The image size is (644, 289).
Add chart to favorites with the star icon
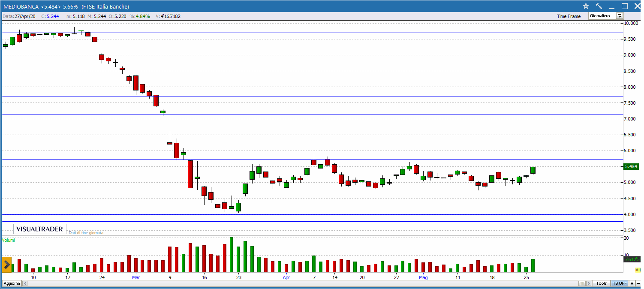pos(586,6)
